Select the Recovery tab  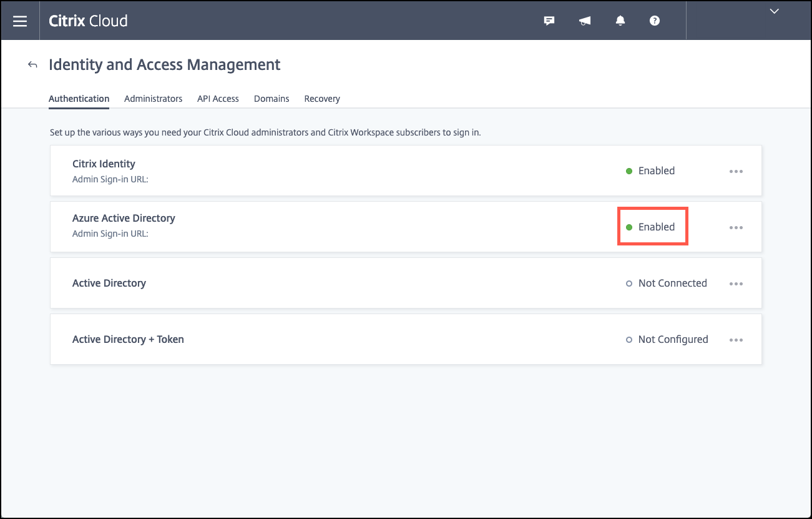[x=322, y=99]
